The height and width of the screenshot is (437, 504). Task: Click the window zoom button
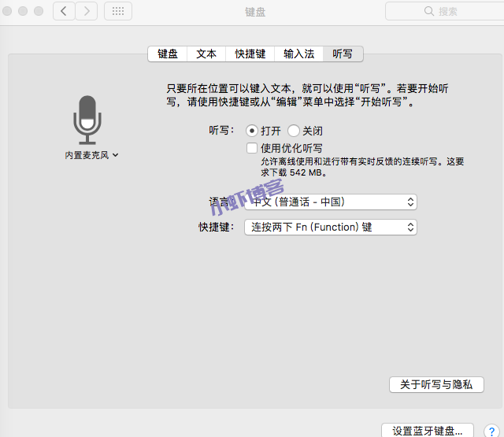tap(39, 11)
